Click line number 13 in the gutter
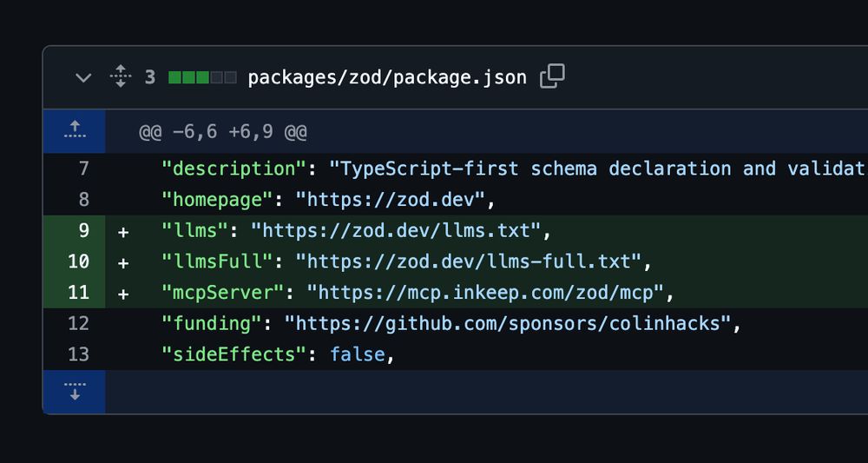The height and width of the screenshot is (463, 868). tap(78, 354)
